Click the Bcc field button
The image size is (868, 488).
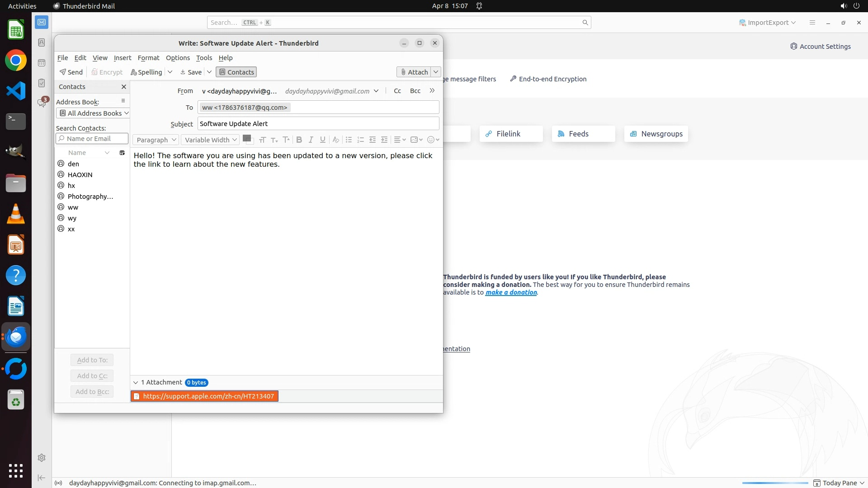(415, 91)
